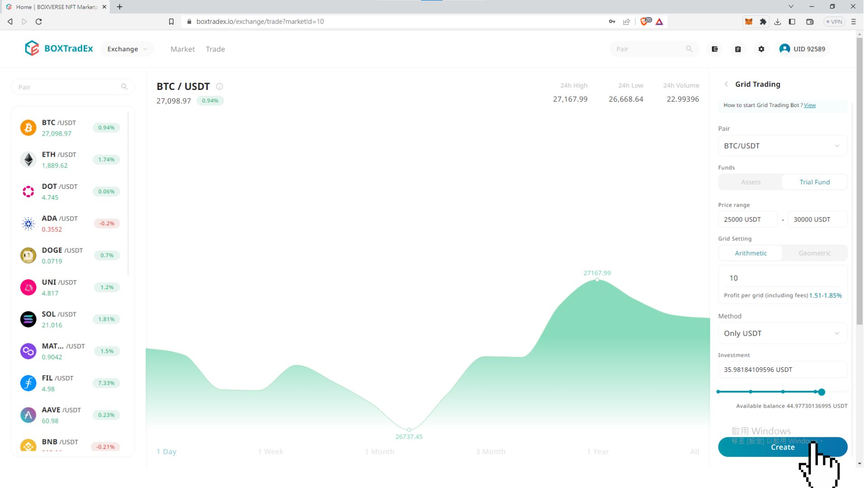The width and height of the screenshot is (868, 488).
Task: Open MetaMask fox browser extension
Action: [749, 21]
